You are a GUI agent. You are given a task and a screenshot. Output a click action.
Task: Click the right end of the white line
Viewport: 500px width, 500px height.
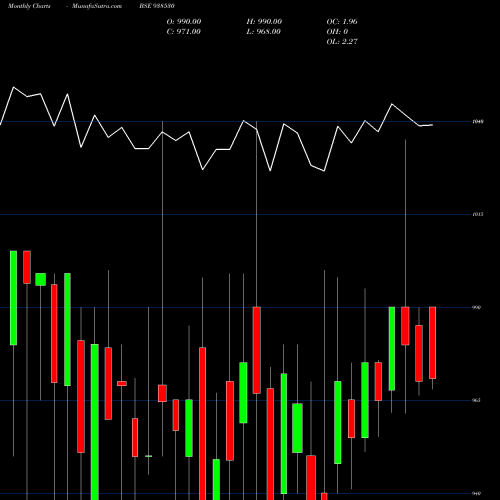coord(432,125)
